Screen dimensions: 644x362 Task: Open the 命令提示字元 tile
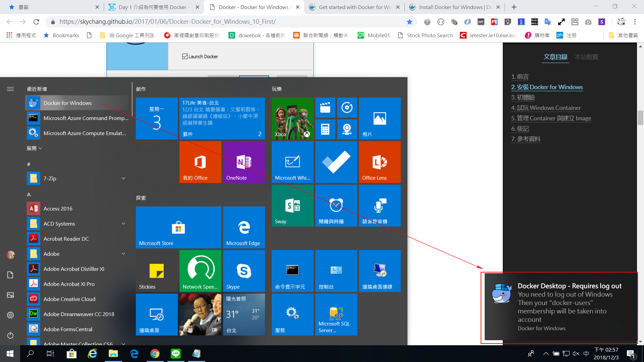pos(292,271)
